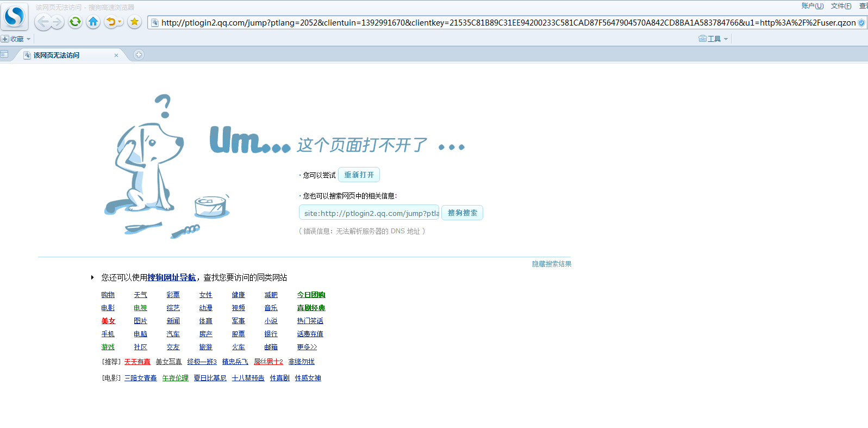Open the 搜狗网址导航 link
The width and height of the screenshot is (868, 428).
[x=172, y=277]
